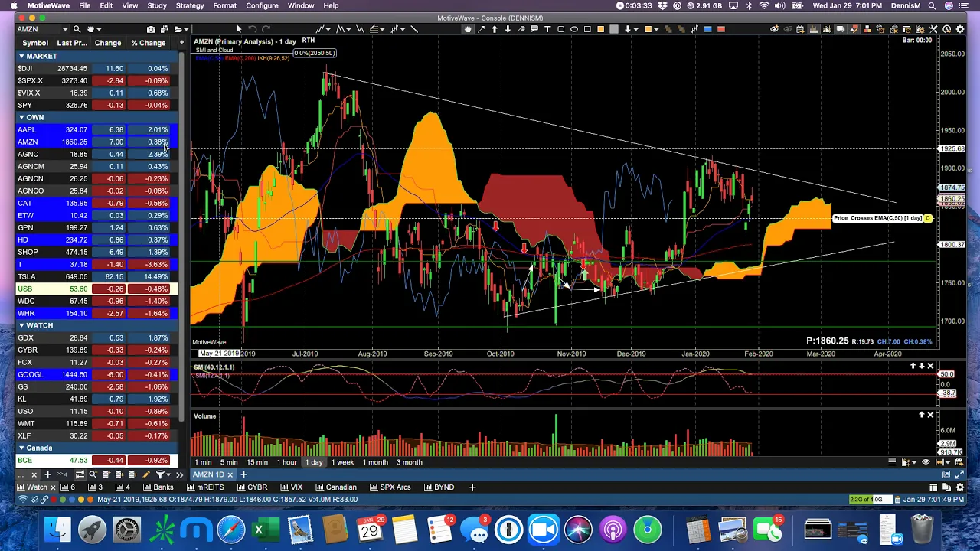The height and width of the screenshot is (551, 980).
Task: Close the SMI study panel
Action: (930, 367)
